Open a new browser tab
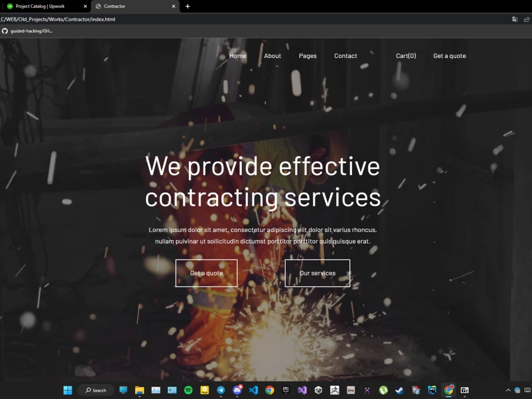Screen dimensions: 532x399 click(188, 6)
